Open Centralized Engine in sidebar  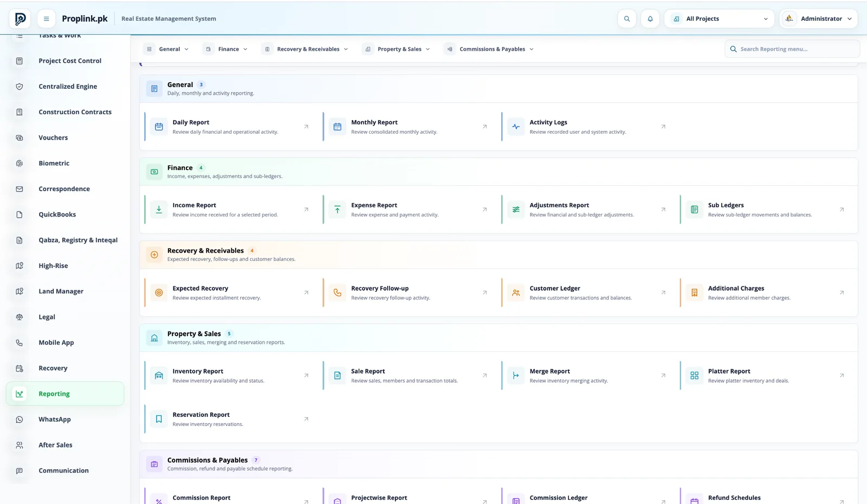[65, 87]
